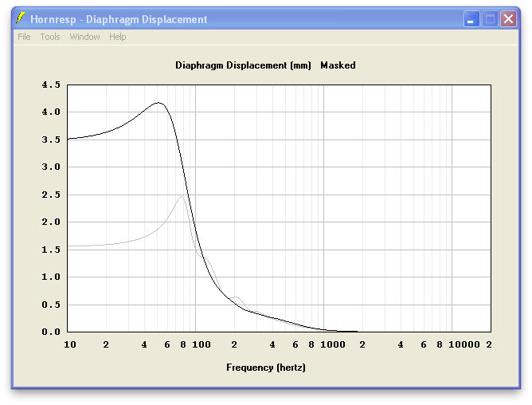Click the 1.0 value on vertical axis
Screen dimensions: 532x405
51,277
